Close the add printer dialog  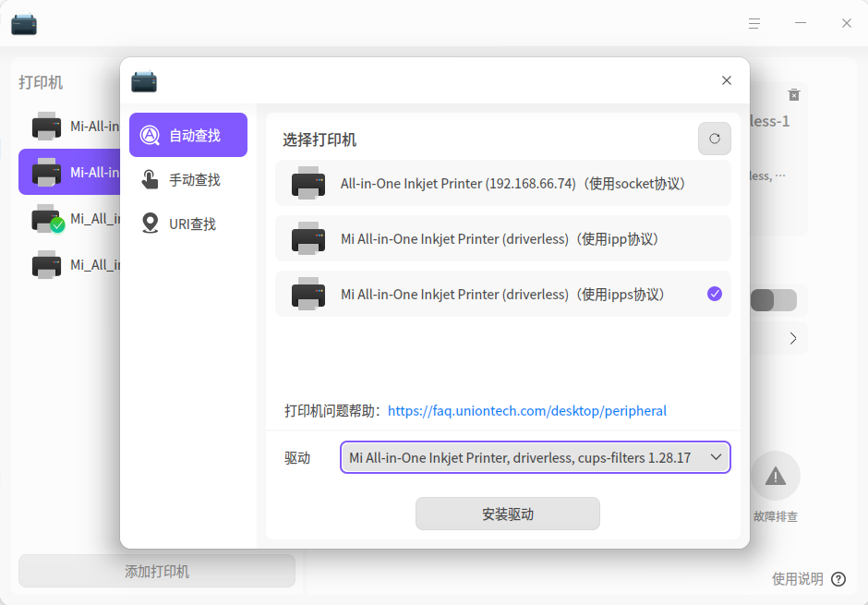(727, 80)
